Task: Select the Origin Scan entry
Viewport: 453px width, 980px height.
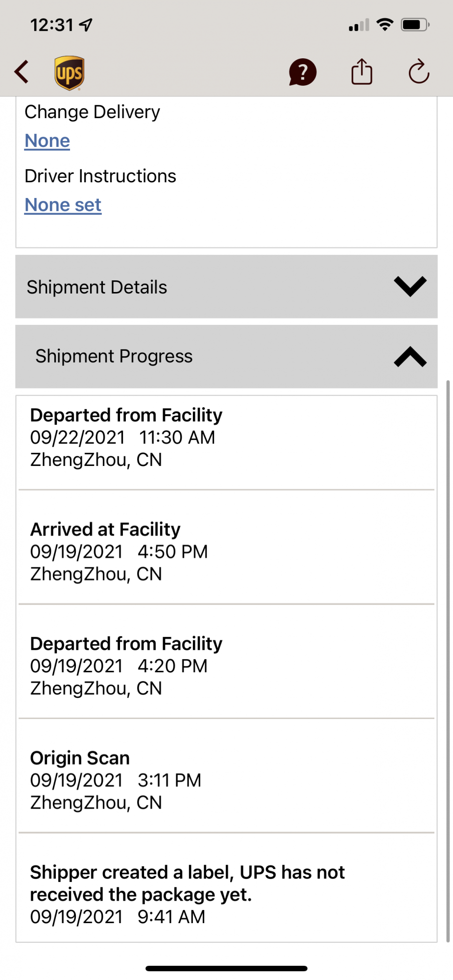Action: pos(226,780)
